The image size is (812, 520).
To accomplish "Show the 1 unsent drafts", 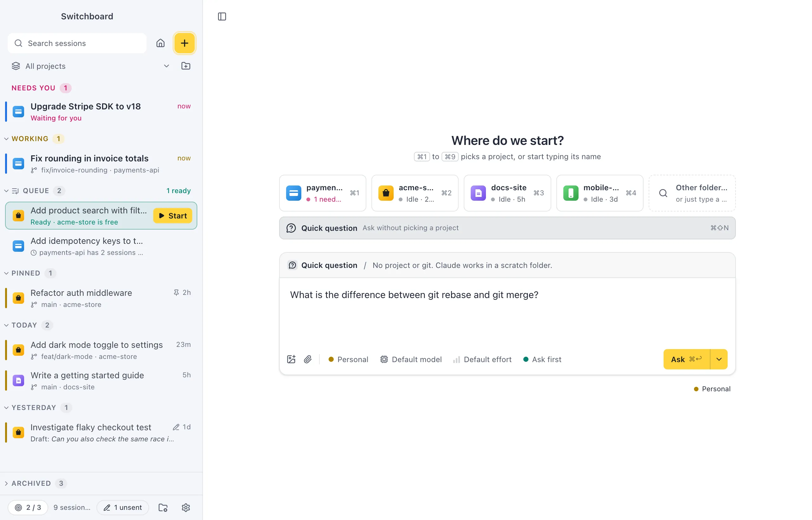I will [123, 508].
